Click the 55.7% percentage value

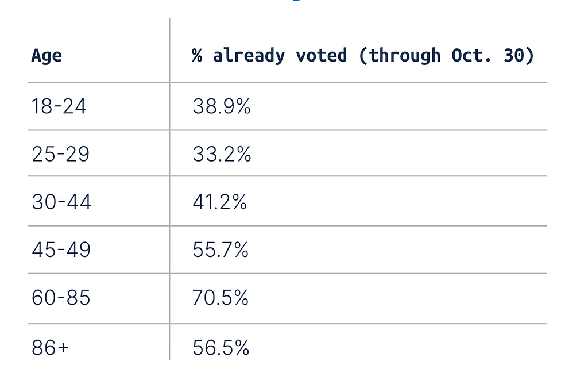tap(220, 250)
